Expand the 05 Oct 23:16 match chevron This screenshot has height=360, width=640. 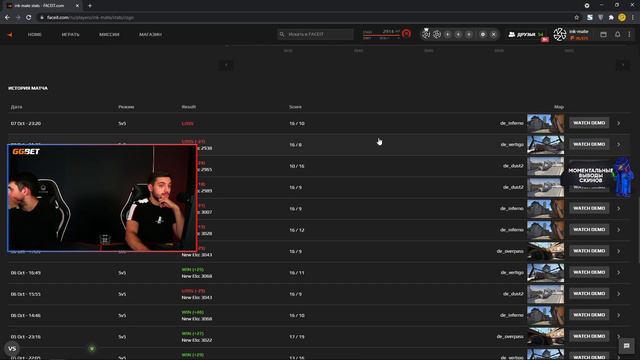(x=619, y=336)
